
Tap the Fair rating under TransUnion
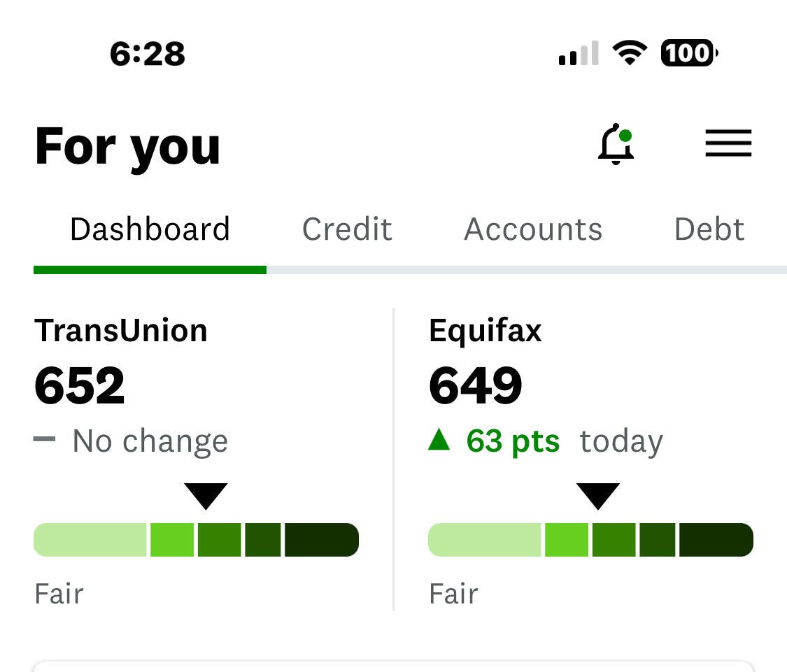(x=59, y=594)
